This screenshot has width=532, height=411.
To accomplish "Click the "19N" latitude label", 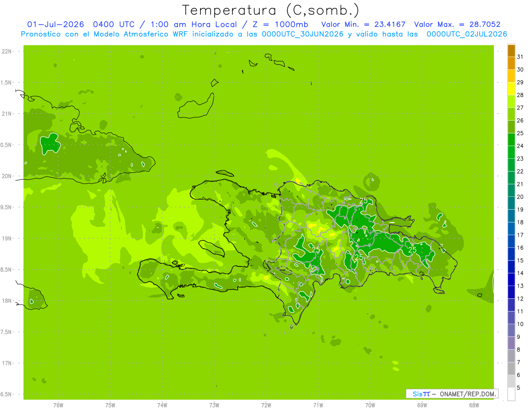I will tap(7, 239).
